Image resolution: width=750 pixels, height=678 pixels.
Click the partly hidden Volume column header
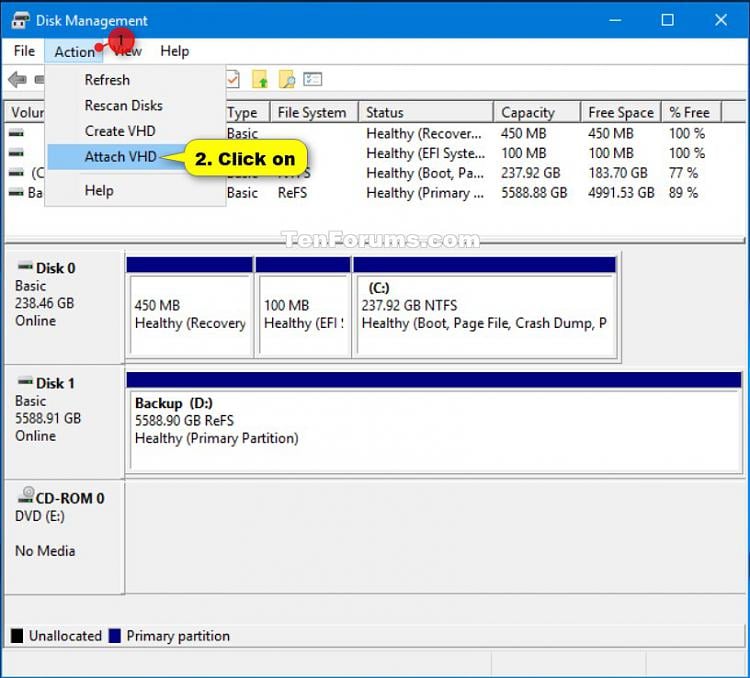tap(25, 112)
